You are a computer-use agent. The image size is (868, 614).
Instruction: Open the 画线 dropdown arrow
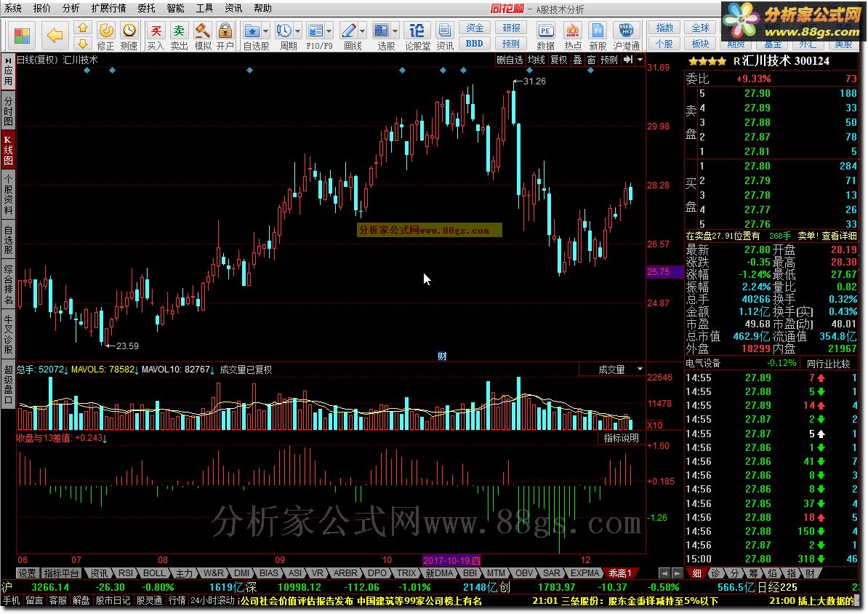(363, 31)
